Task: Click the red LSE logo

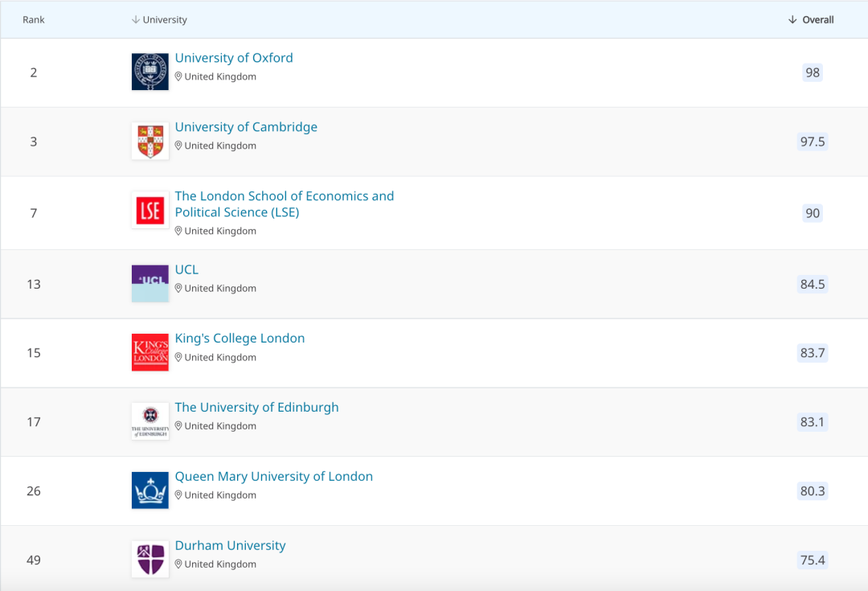Action: tap(150, 210)
